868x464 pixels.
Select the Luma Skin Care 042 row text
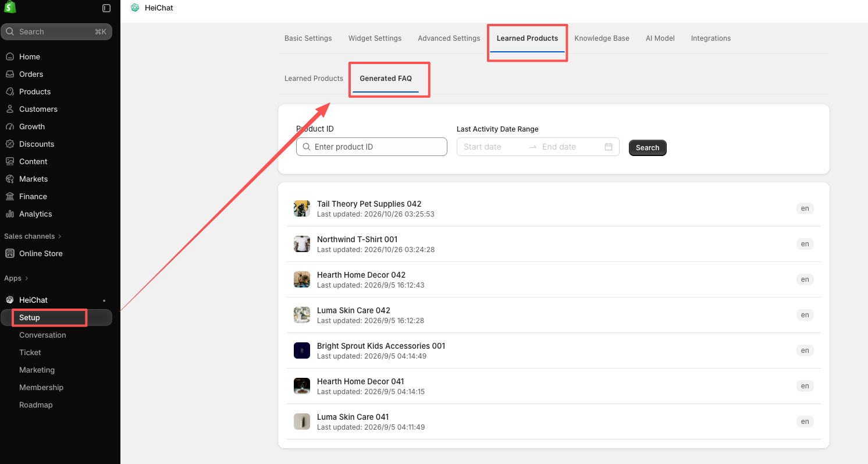click(x=354, y=310)
